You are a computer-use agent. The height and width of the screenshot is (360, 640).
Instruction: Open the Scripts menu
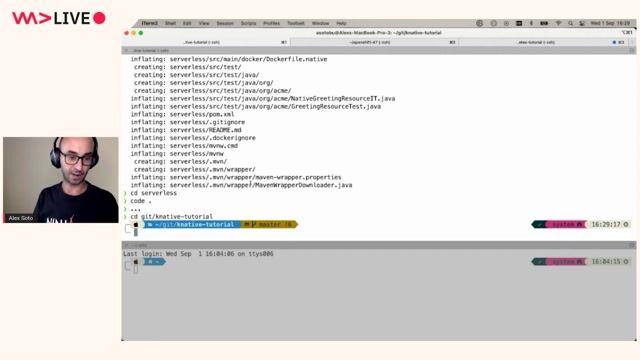(248, 23)
